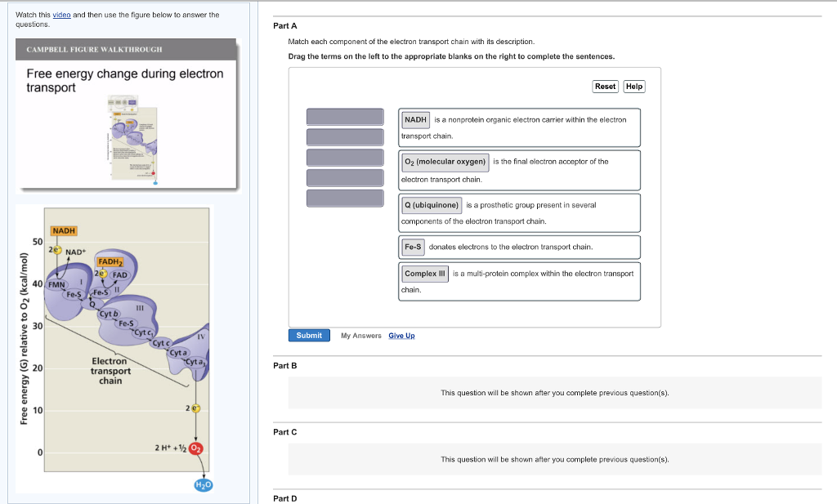837x504 pixels.
Task: Click the Q carrier label in figure
Action: pyautogui.click(x=92, y=304)
